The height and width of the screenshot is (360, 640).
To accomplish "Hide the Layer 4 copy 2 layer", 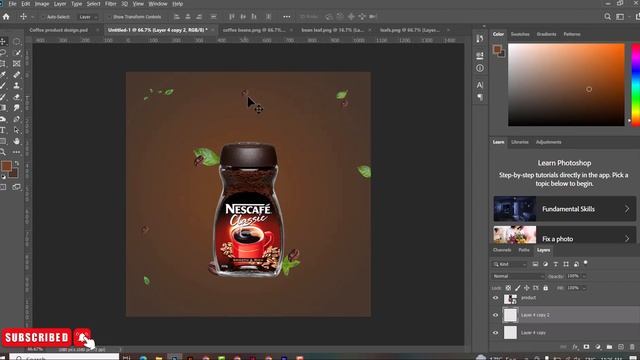I will [495, 315].
